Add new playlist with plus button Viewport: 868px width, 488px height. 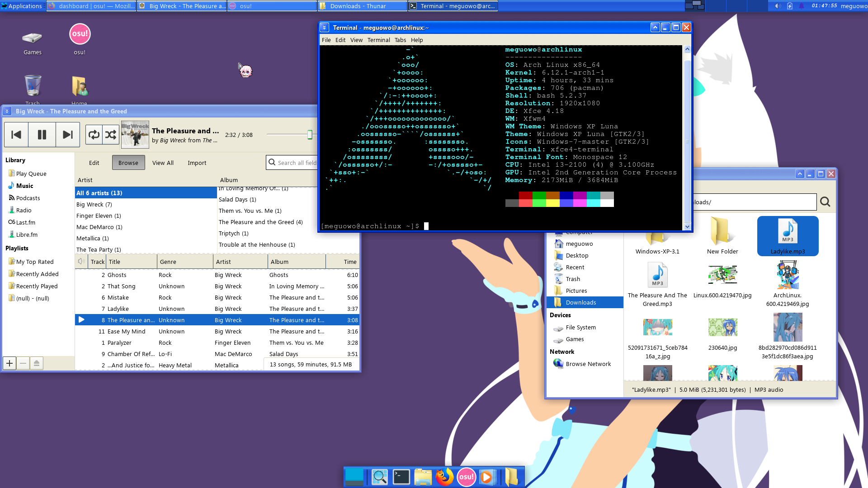[x=9, y=363]
